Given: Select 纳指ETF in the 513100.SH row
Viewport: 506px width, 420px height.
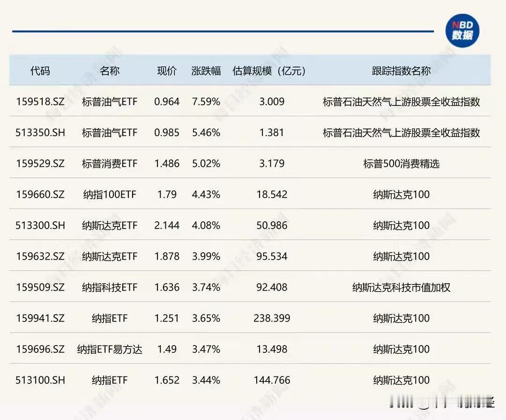Looking at the screenshot, I should click(110, 380).
